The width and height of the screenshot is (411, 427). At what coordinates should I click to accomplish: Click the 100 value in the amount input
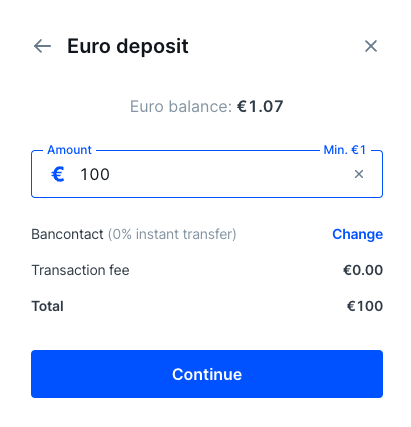click(x=95, y=174)
